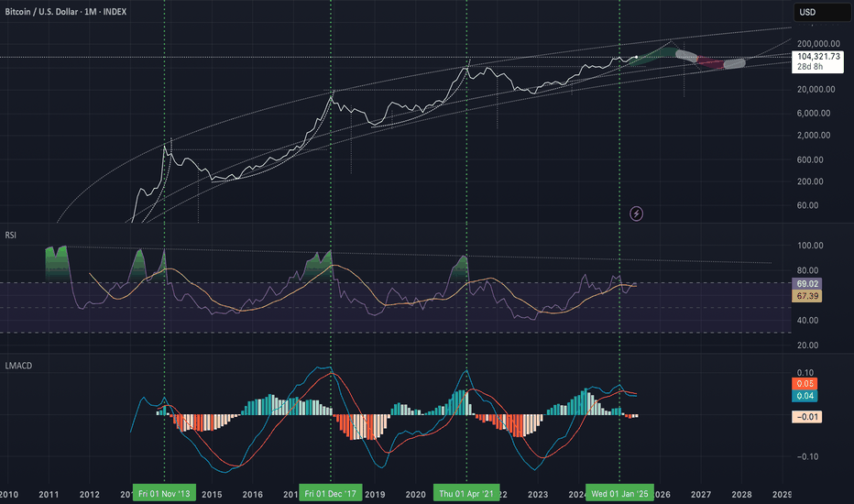The width and height of the screenshot is (854, 504).
Task: Click the 2015 label on time axis
Action: coord(212,495)
